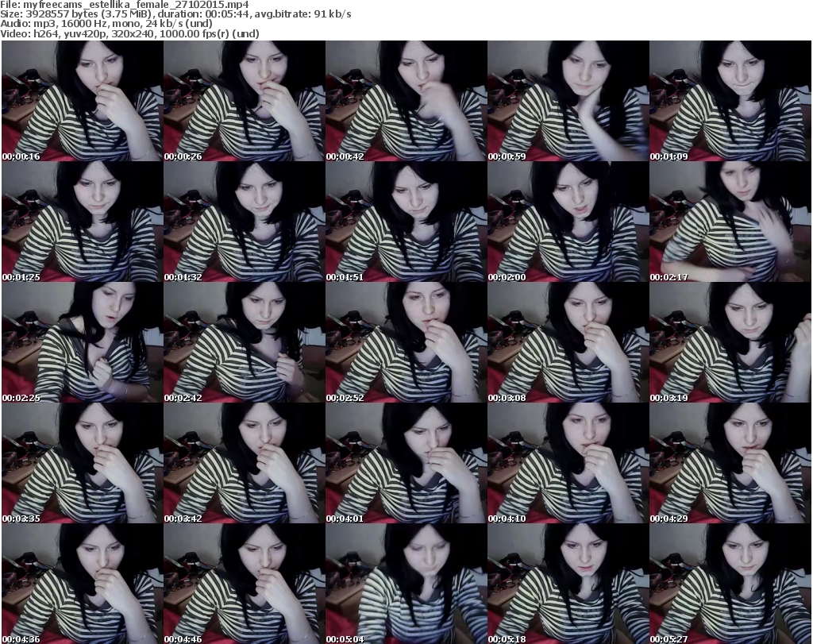Select the thumbnail stamped 00:00:59
This screenshot has height=644, width=813.
tap(568, 101)
